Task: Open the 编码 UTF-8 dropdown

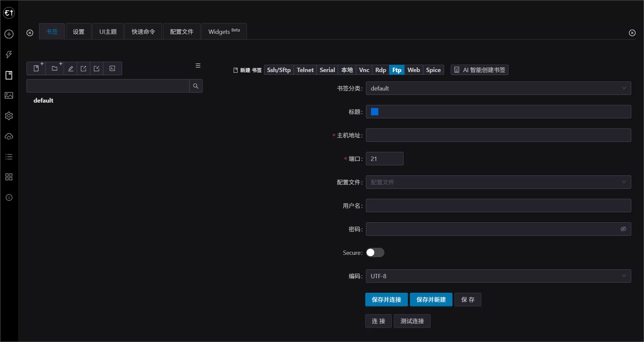Action: tap(498, 276)
